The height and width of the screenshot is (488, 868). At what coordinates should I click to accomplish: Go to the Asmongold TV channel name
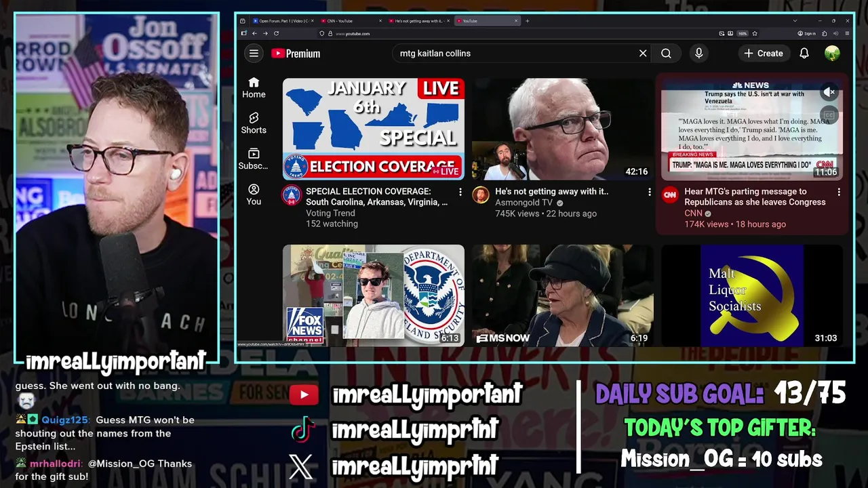click(524, 203)
